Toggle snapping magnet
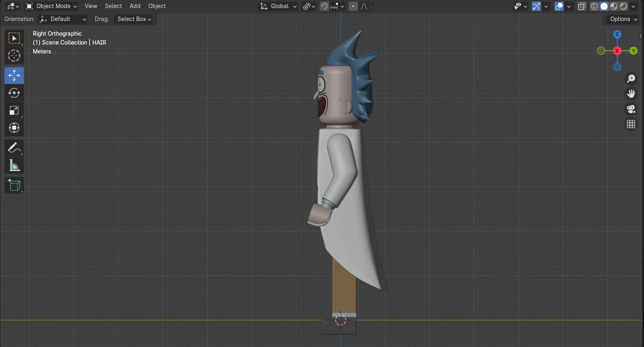 coord(324,6)
